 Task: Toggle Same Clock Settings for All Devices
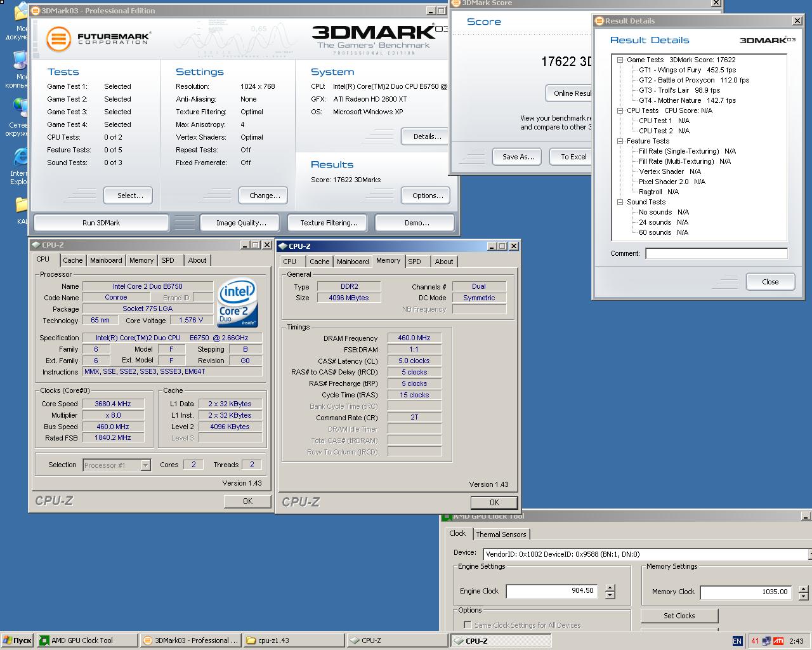(x=468, y=625)
